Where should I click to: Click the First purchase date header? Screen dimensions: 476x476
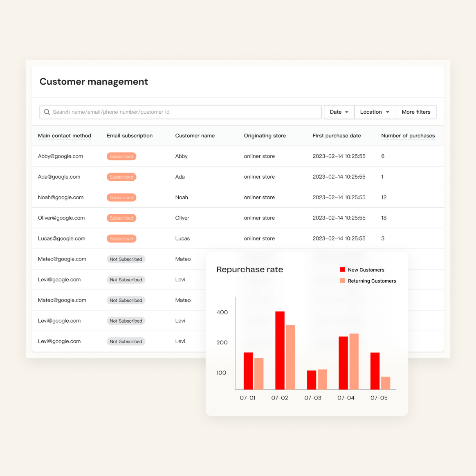pyautogui.click(x=337, y=136)
